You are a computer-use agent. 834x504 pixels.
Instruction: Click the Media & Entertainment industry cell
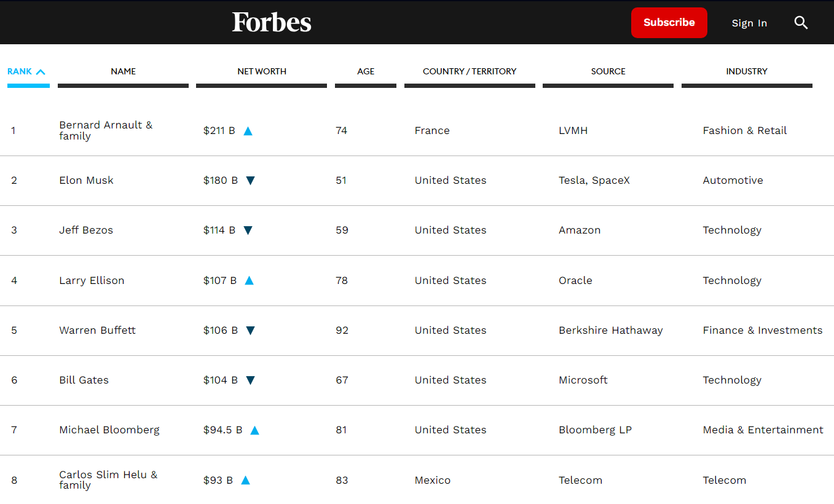[x=763, y=430]
